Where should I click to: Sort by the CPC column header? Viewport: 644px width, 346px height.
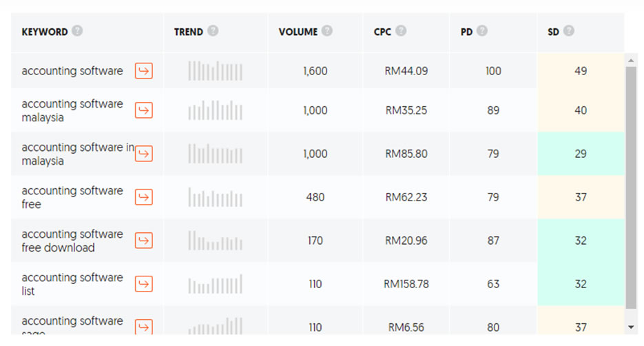tap(382, 32)
